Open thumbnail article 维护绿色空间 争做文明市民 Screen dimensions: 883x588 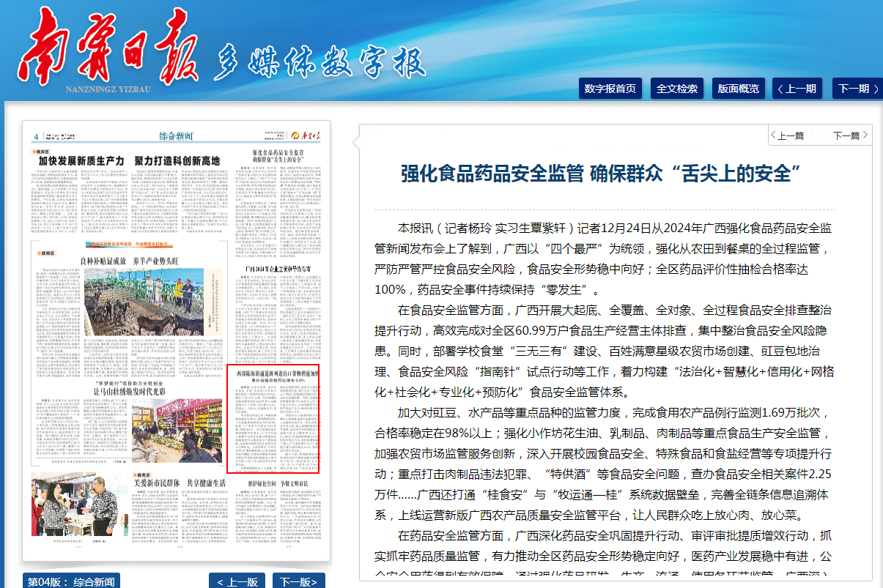coord(276,483)
